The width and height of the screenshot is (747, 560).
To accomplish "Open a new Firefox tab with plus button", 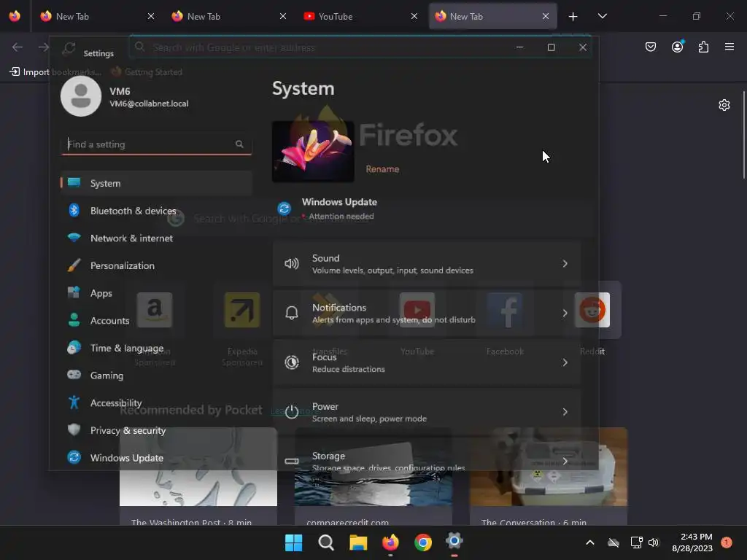I will (x=573, y=17).
